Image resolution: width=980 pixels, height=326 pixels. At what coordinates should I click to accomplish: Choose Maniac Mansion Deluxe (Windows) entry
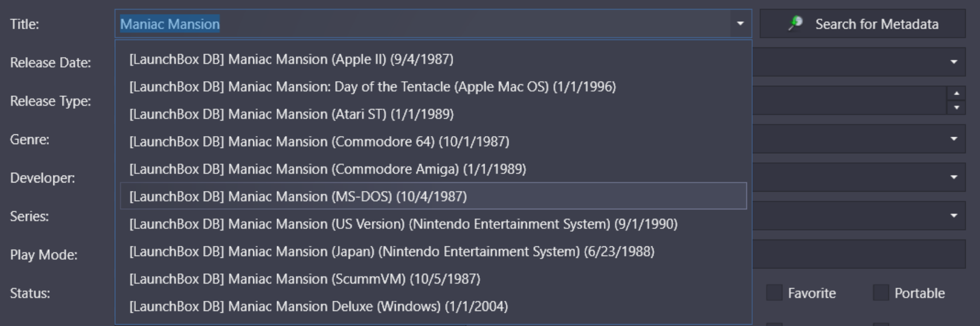(434, 306)
